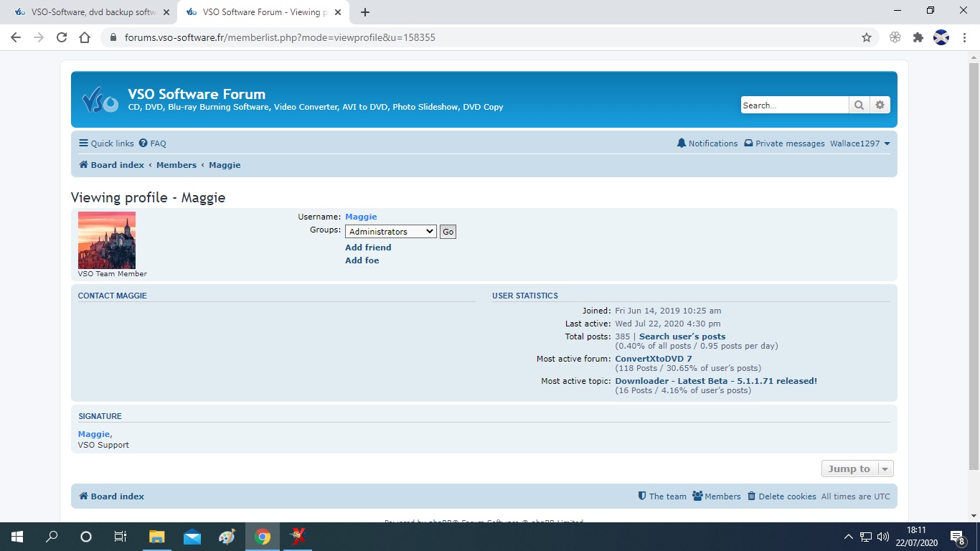Click Maggie username link in profile
The height and width of the screenshot is (551, 980).
tap(361, 217)
